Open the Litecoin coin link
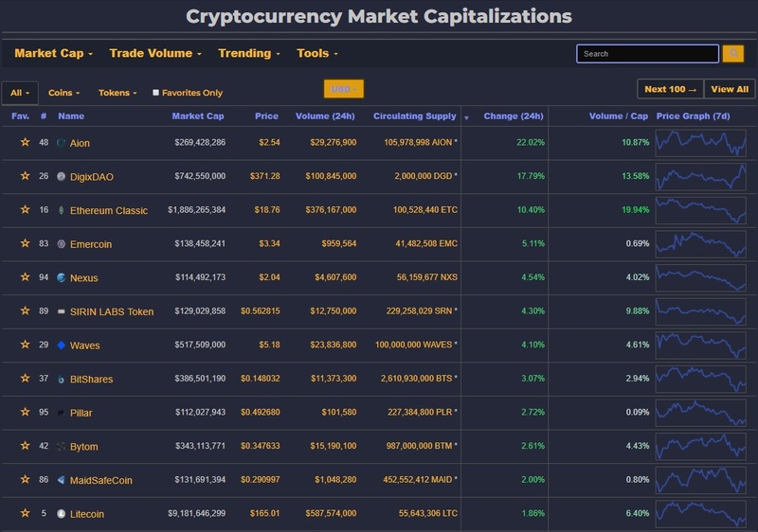This screenshot has width=758, height=532. 87,514
